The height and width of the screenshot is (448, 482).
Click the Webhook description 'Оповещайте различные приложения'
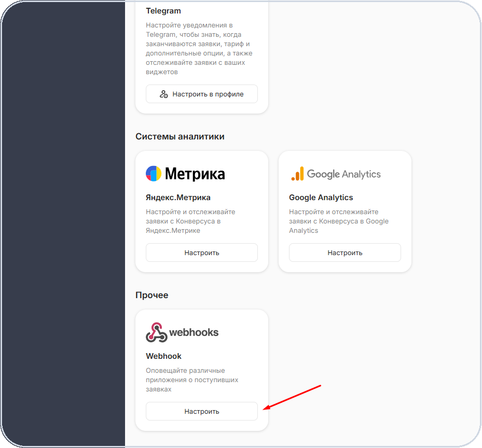click(192, 380)
